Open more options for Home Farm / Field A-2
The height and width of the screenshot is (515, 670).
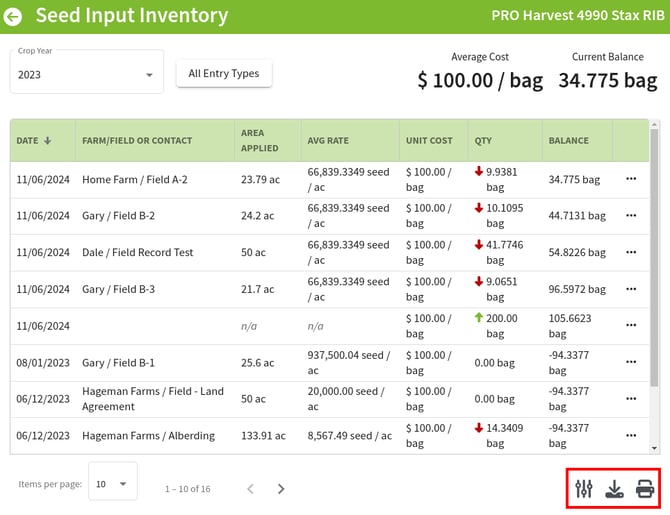point(631,179)
